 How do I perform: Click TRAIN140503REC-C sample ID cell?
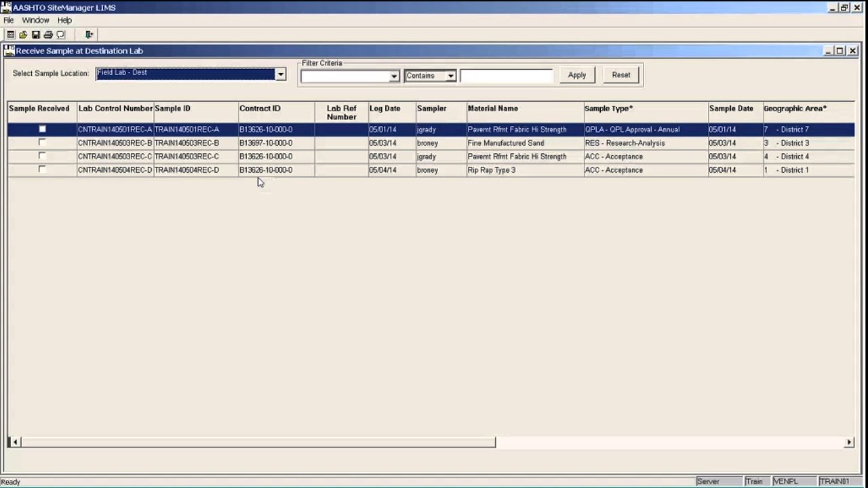coord(196,157)
